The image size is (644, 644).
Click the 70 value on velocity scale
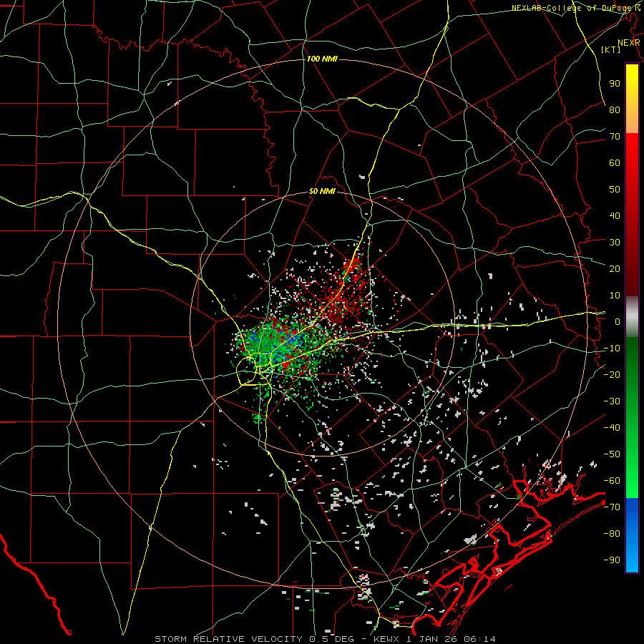point(615,137)
